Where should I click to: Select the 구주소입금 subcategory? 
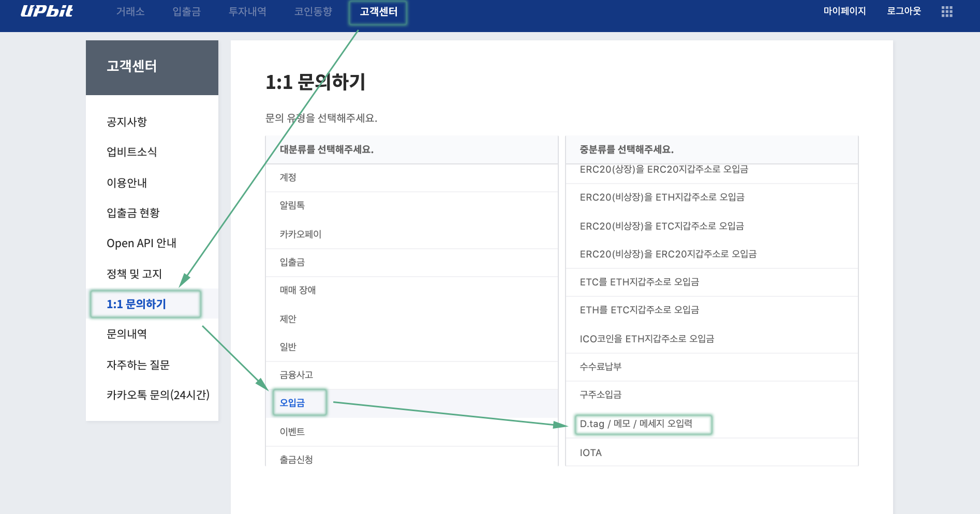(x=712, y=395)
